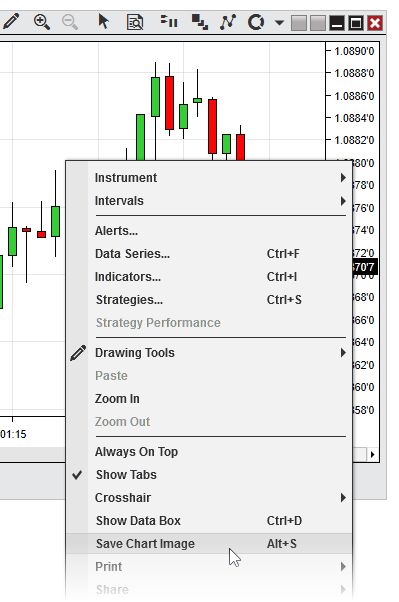Click the zoom in magnifier icon
Viewport: 399px width, 602px height.
41,22
